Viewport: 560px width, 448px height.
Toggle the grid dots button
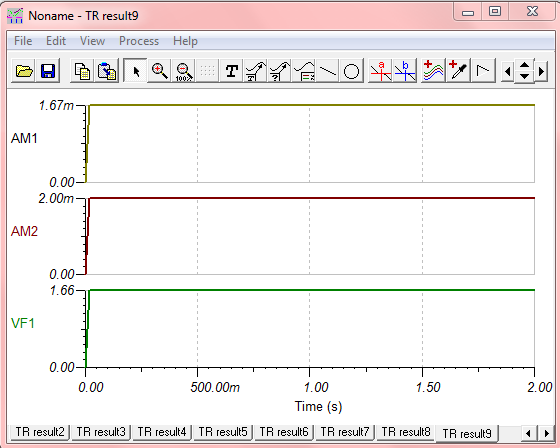click(208, 71)
